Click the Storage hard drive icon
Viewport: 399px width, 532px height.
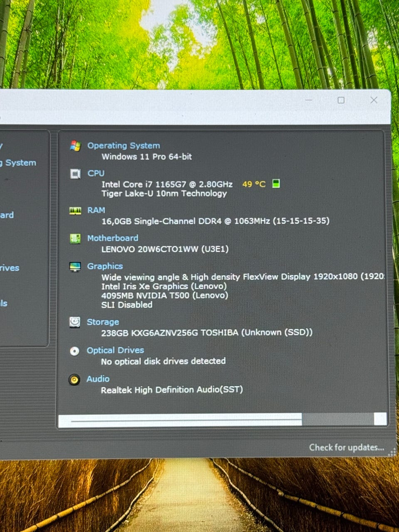[x=75, y=322]
